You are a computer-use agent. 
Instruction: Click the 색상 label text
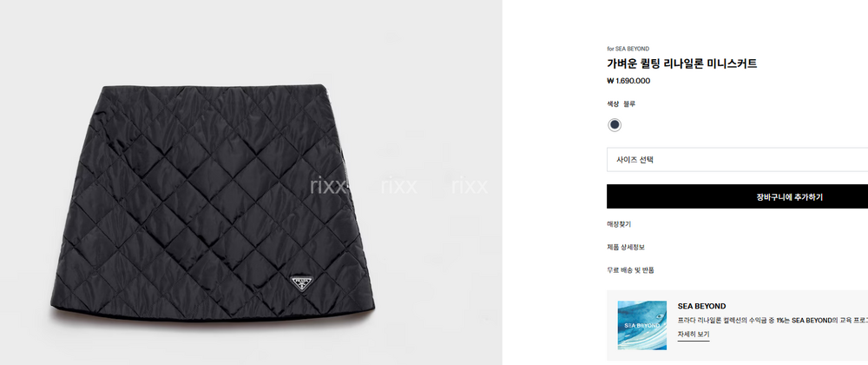coord(613,103)
